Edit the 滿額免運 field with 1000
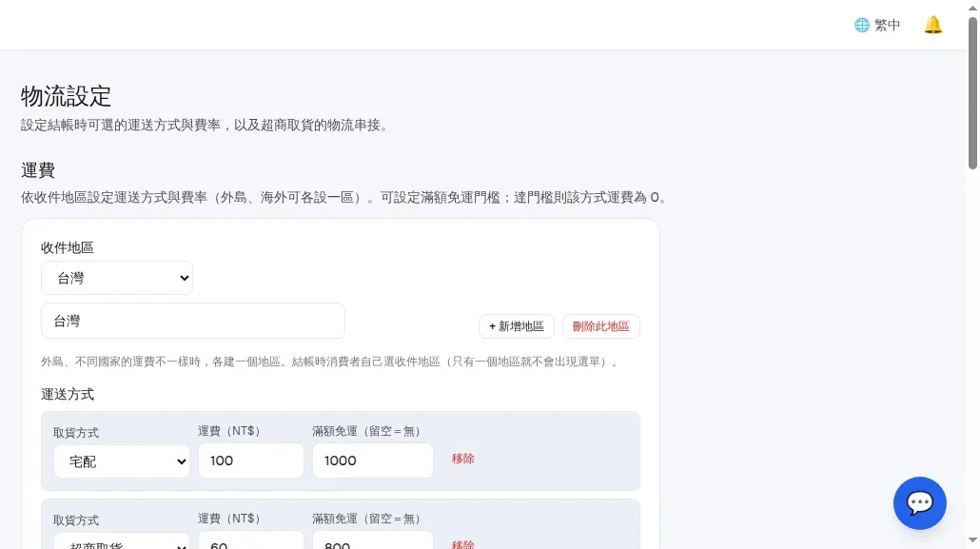980x549 pixels. coord(373,461)
